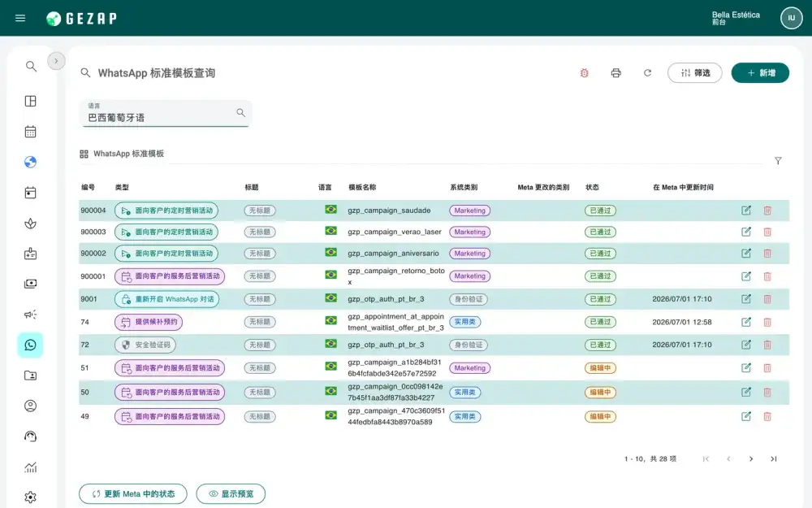Edit template 9001 row
The width and height of the screenshot is (812, 508).
[x=745, y=299]
